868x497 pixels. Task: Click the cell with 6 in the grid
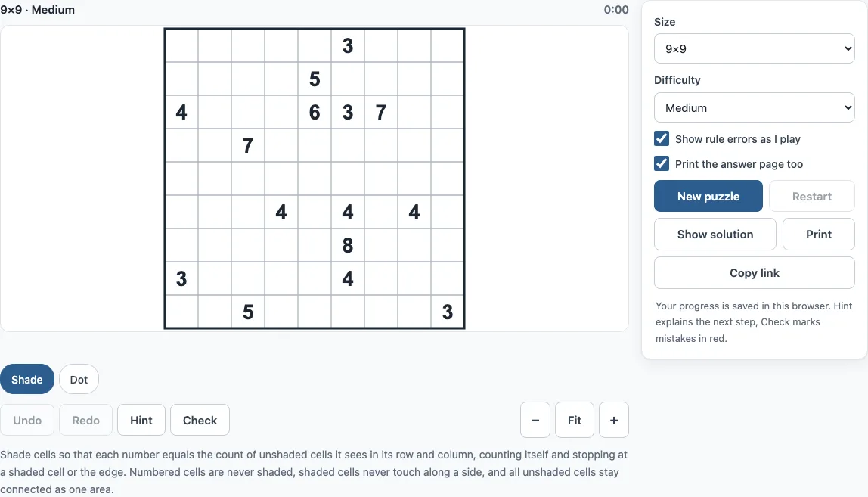[x=315, y=112]
